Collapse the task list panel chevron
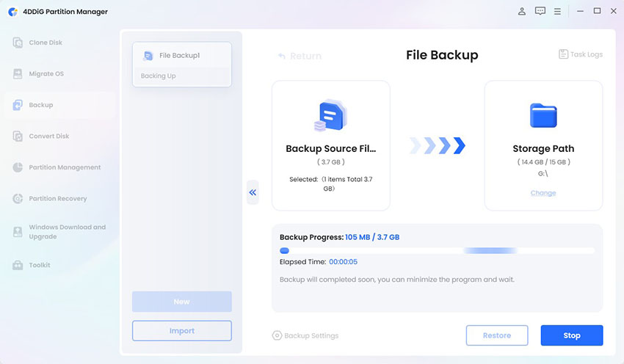Screen dimensions: 624x364 [253, 192]
